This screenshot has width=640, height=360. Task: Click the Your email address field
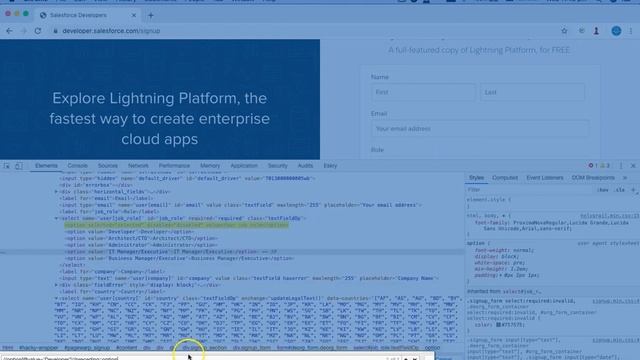tap(480, 129)
